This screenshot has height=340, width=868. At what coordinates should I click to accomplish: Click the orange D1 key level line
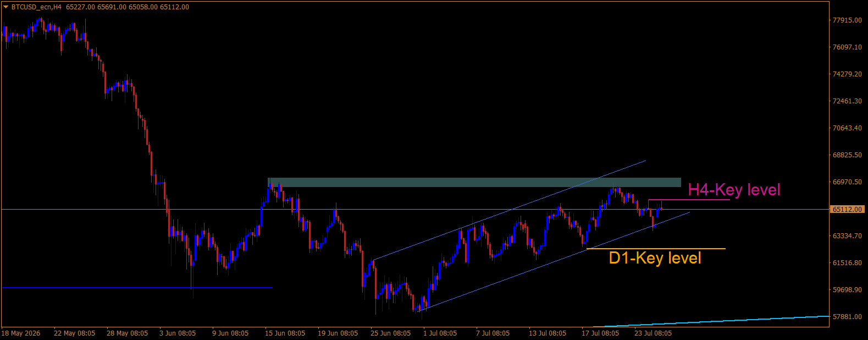[656, 249]
